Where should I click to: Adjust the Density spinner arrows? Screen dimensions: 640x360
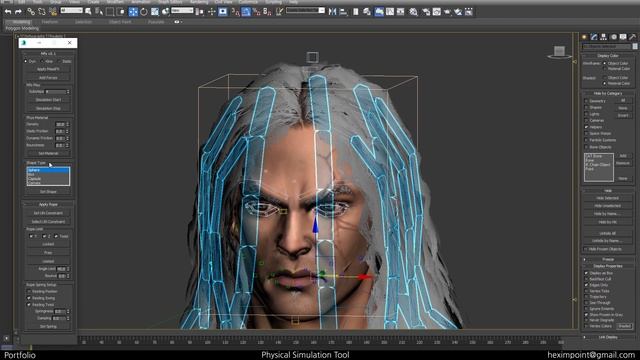(x=68, y=124)
